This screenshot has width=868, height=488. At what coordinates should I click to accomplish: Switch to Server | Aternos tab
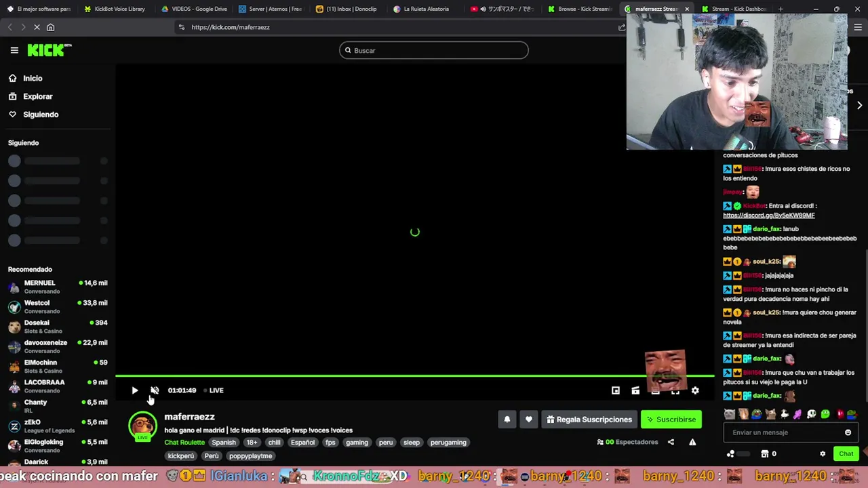click(x=271, y=9)
